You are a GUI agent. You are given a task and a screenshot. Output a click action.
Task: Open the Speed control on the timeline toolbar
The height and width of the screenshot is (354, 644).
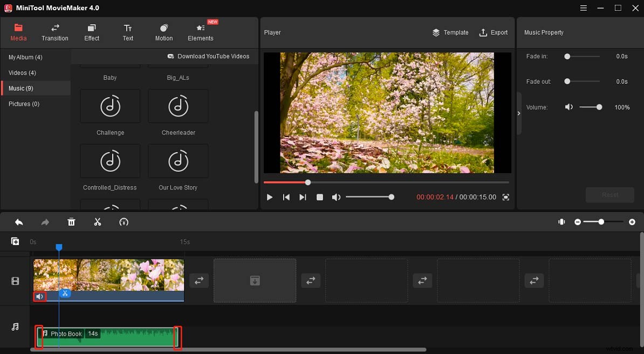point(124,222)
